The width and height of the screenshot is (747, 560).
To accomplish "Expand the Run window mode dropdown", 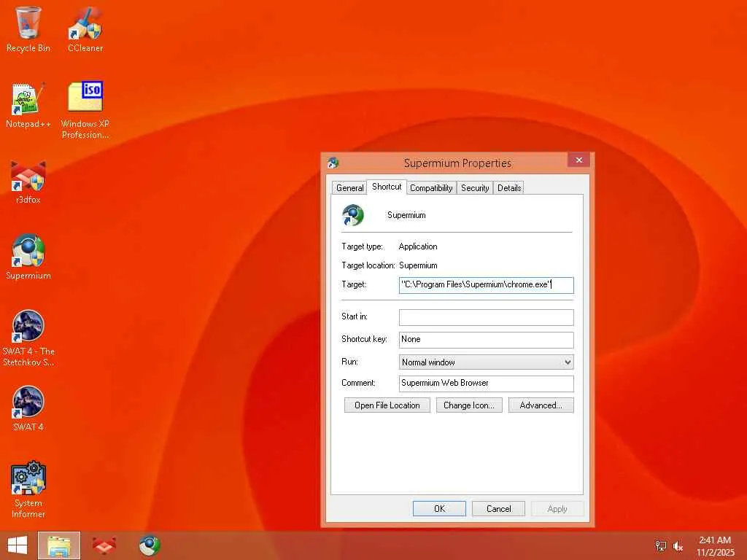I will point(487,362).
